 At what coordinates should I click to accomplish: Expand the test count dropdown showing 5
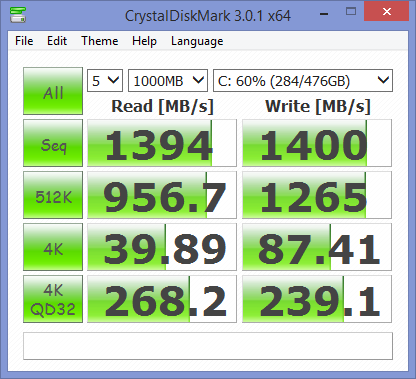click(x=105, y=81)
